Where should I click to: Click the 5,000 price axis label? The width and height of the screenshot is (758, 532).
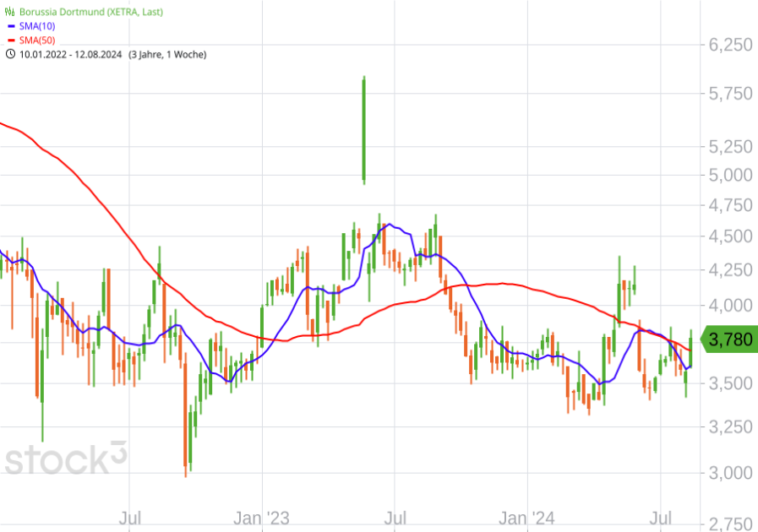pos(730,175)
